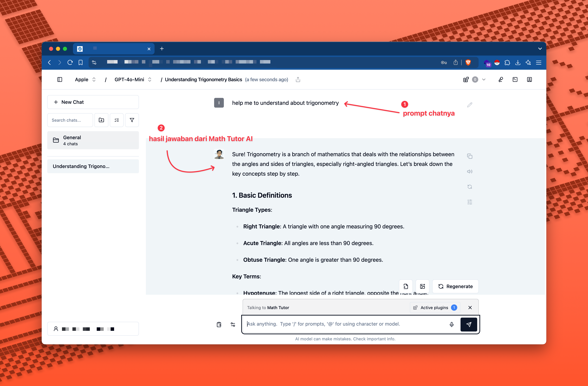
Task: Open response adjustment sliders icon
Action: tap(470, 202)
